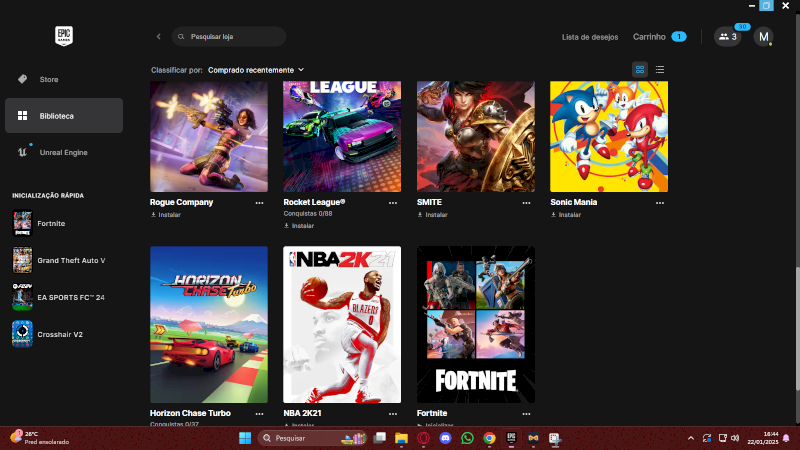The height and width of the screenshot is (450, 800).
Task: Open Unreal Engine from the sidebar
Action: click(x=63, y=152)
